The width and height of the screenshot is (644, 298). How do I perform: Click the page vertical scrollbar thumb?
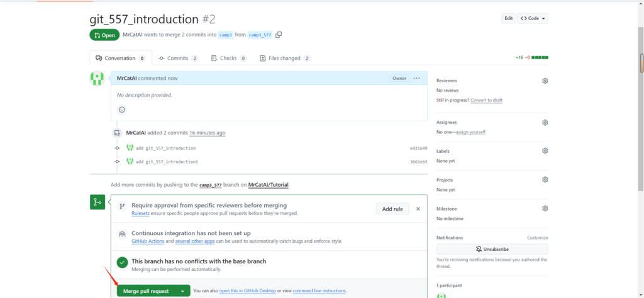[641, 63]
